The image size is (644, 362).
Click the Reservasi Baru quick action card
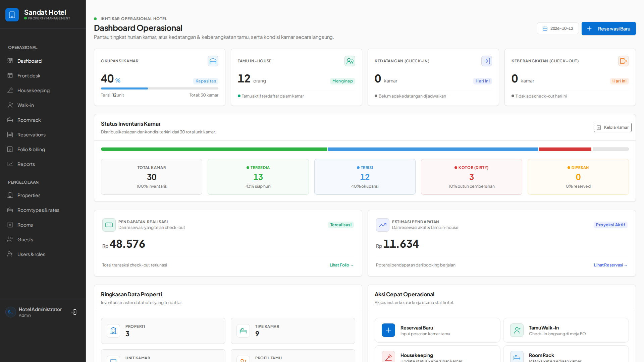(437, 330)
